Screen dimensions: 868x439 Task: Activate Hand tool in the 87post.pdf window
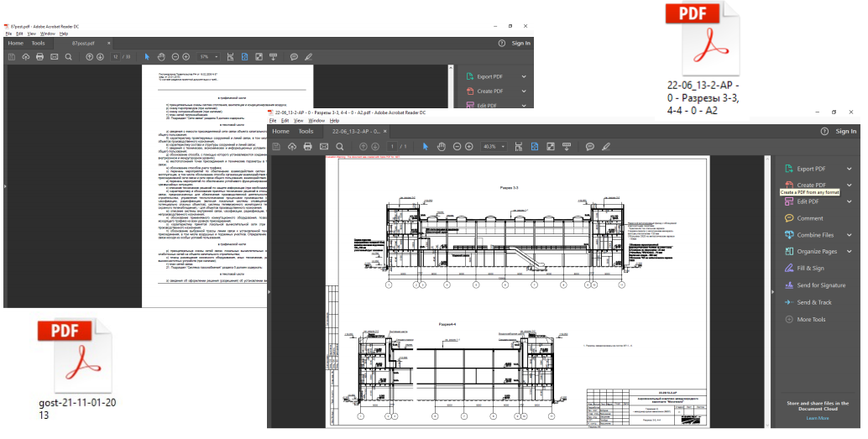(x=161, y=56)
